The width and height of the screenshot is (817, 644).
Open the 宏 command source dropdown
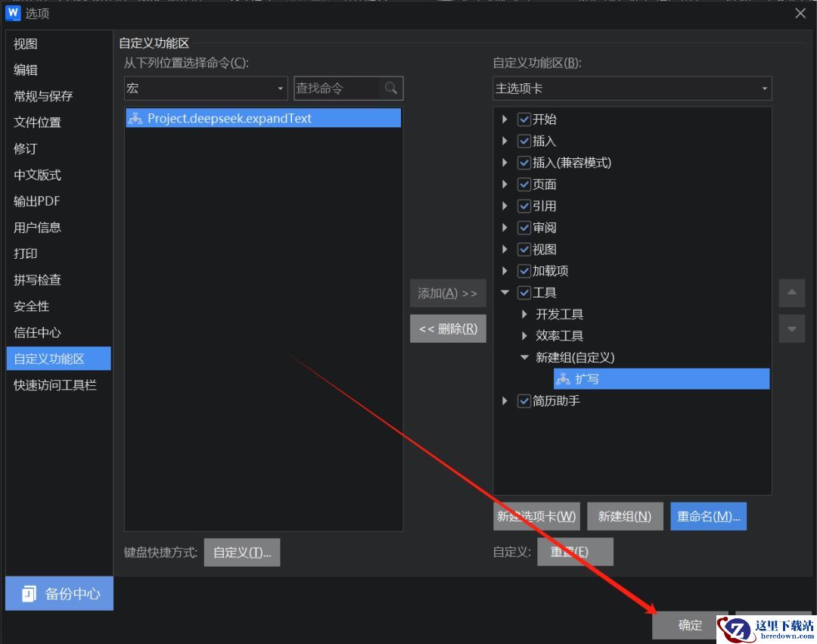[206, 89]
